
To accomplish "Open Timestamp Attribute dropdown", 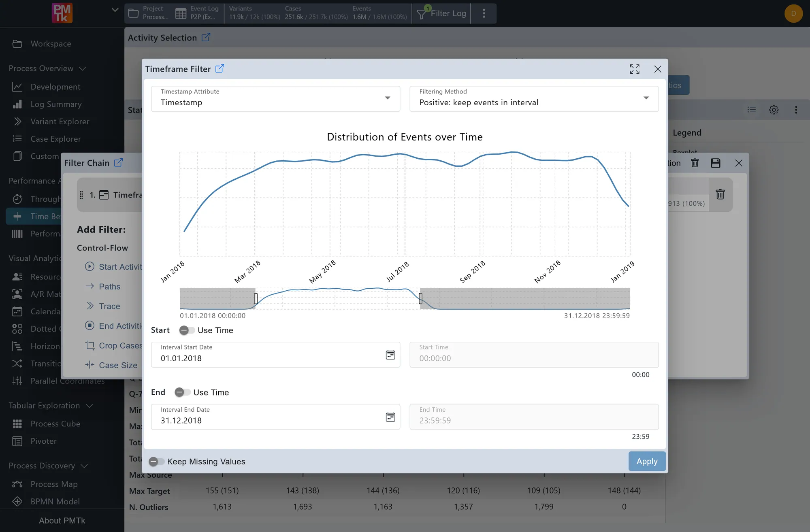I will [275, 99].
